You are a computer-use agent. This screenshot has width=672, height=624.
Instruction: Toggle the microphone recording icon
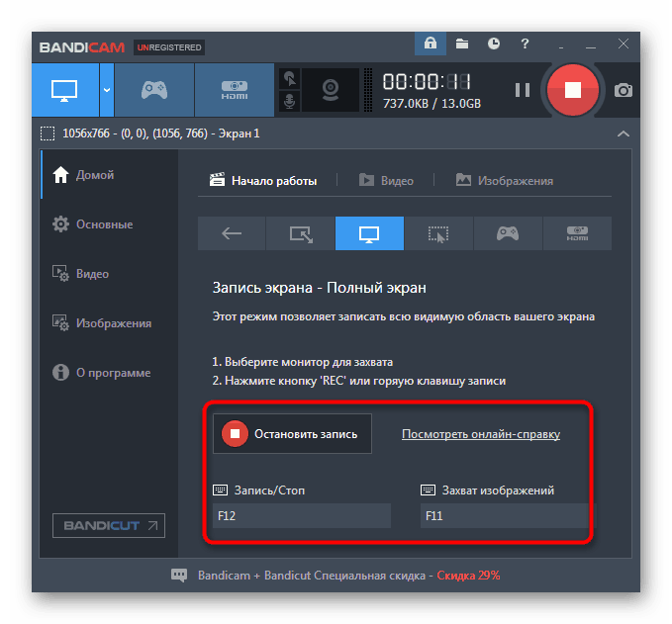click(x=290, y=102)
